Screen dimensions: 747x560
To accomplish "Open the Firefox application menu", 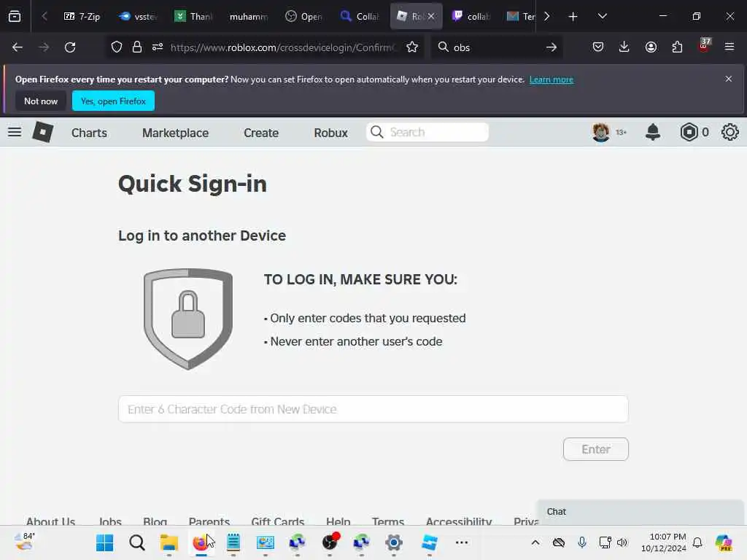I will pyautogui.click(x=729, y=47).
